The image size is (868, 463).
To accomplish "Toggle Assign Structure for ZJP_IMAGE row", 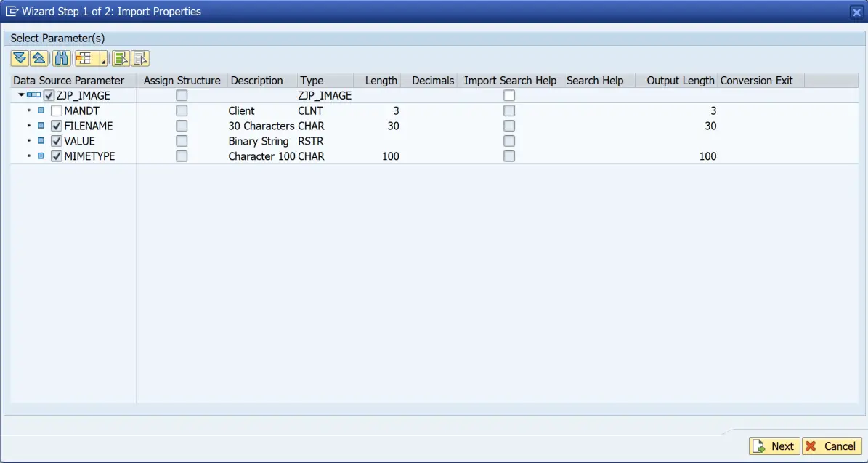I will coord(182,94).
